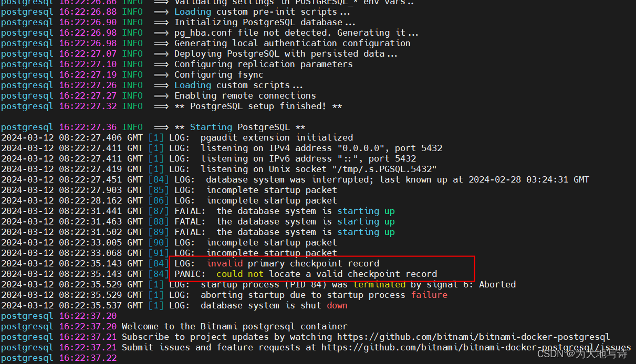Viewport: 636px width, 364px height.
Task: Click the "PANIC:" severity label
Action: (x=190, y=274)
